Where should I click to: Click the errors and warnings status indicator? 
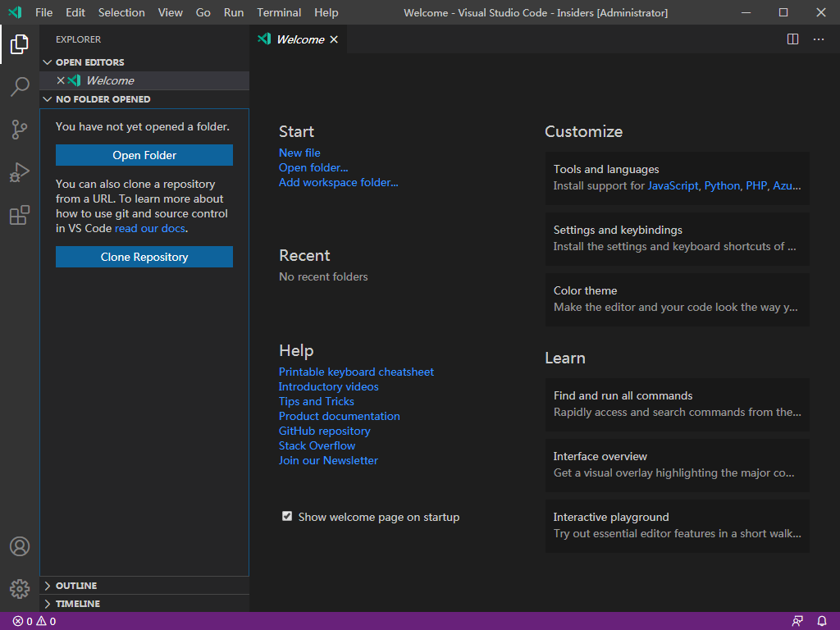[x=34, y=622]
